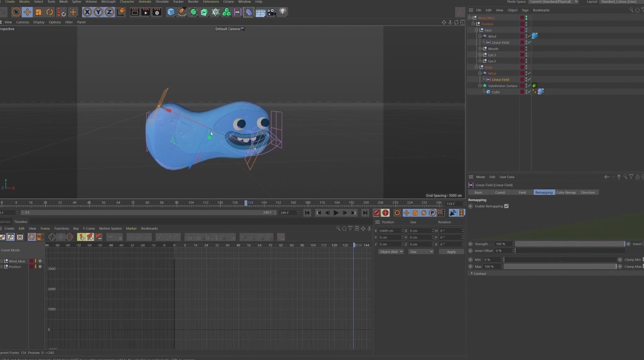Toggle X axis lock in toolbar
This screenshot has width=644, height=360.
87,12
